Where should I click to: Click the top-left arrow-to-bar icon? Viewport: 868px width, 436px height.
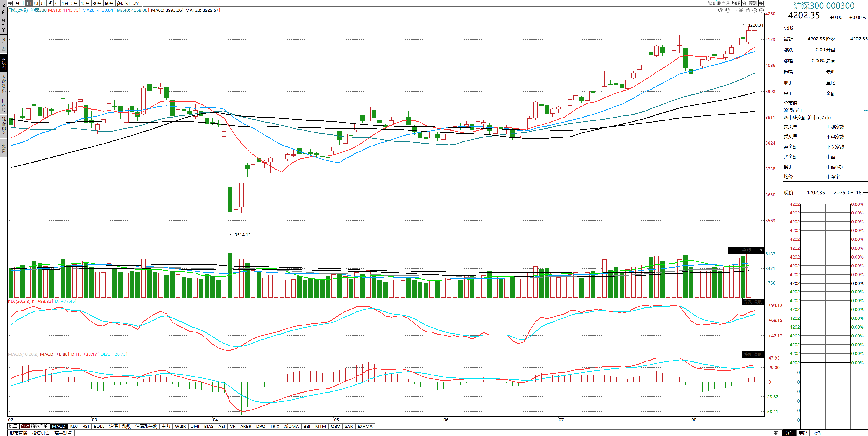pyautogui.click(x=11, y=3)
